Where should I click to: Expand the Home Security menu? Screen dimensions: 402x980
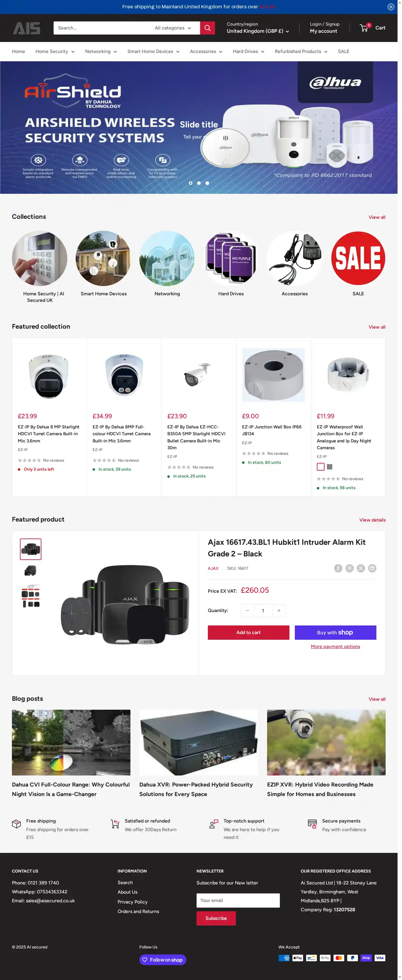tap(55, 52)
